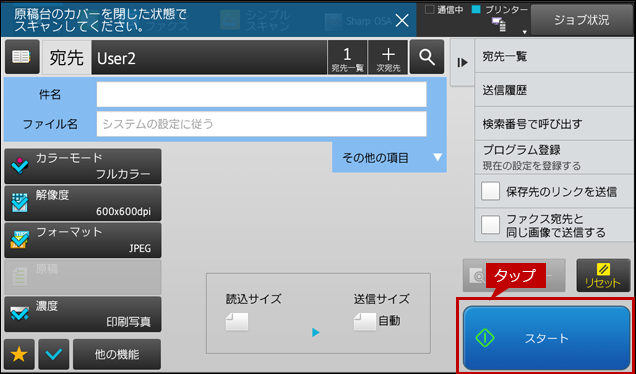The width and height of the screenshot is (636, 374).
Task: Open カラーモード setting
Action: click(x=83, y=166)
